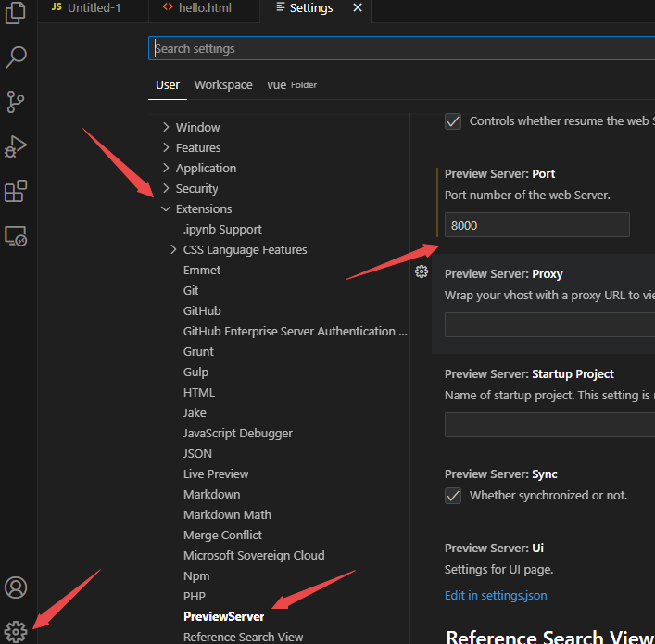The image size is (655, 644).
Task: Click the Port number field showing 8000
Action: (x=536, y=225)
